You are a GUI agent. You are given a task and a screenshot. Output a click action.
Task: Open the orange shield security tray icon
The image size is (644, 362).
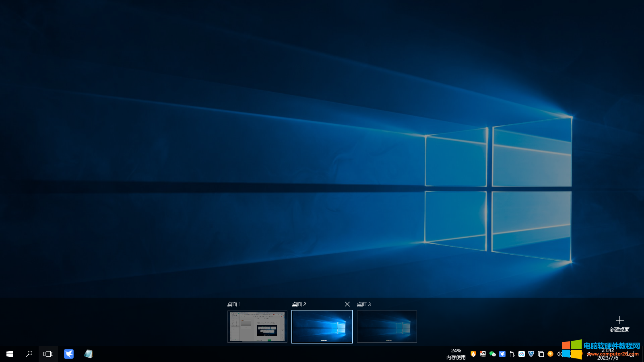tap(473, 354)
